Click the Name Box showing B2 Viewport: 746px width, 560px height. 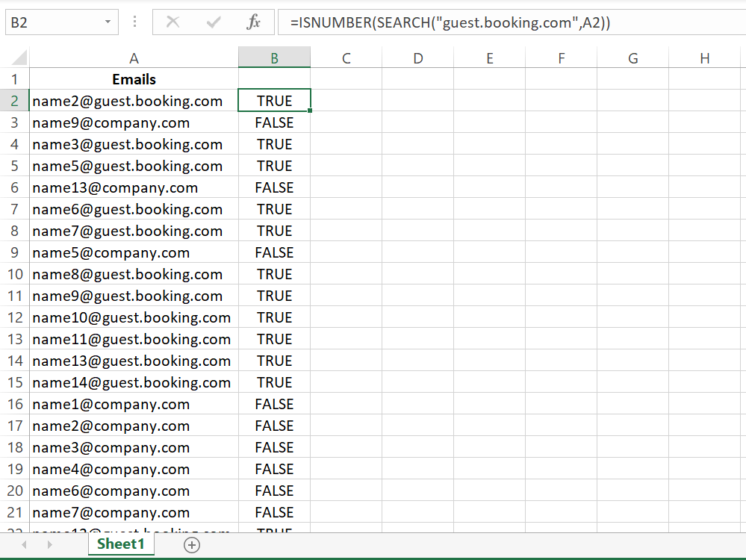(52, 22)
